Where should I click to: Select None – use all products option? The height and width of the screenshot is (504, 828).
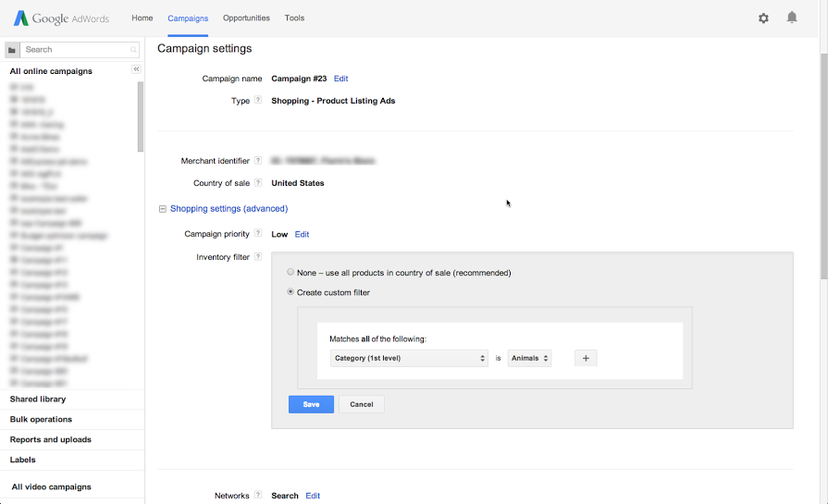[290, 273]
